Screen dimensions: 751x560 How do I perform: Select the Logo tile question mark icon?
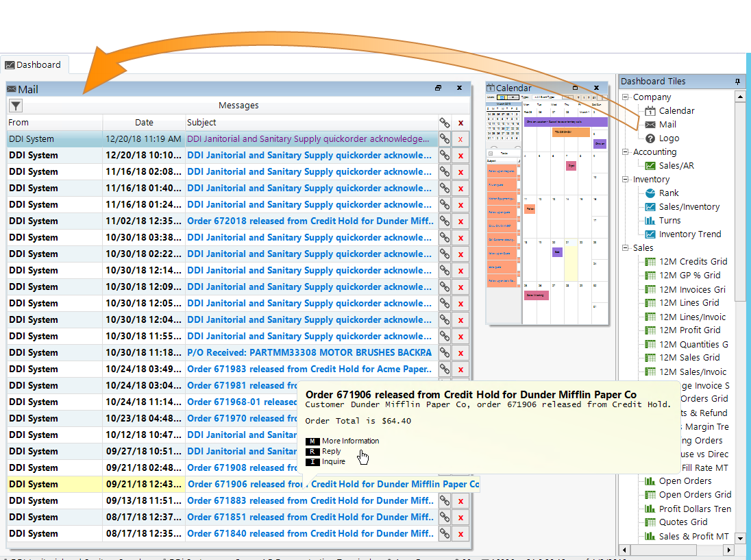[650, 138]
